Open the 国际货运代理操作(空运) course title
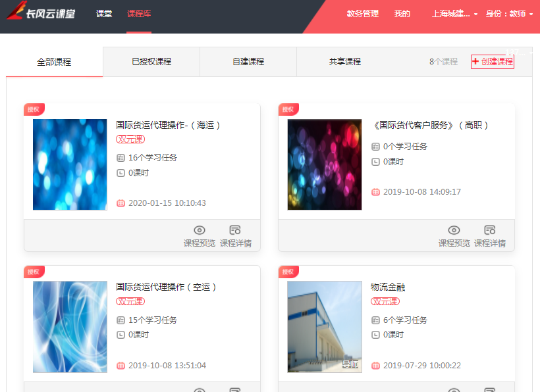 coord(166,287)
